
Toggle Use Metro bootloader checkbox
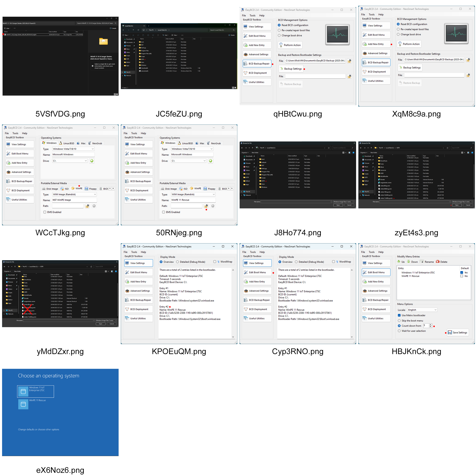click(399, 315)
